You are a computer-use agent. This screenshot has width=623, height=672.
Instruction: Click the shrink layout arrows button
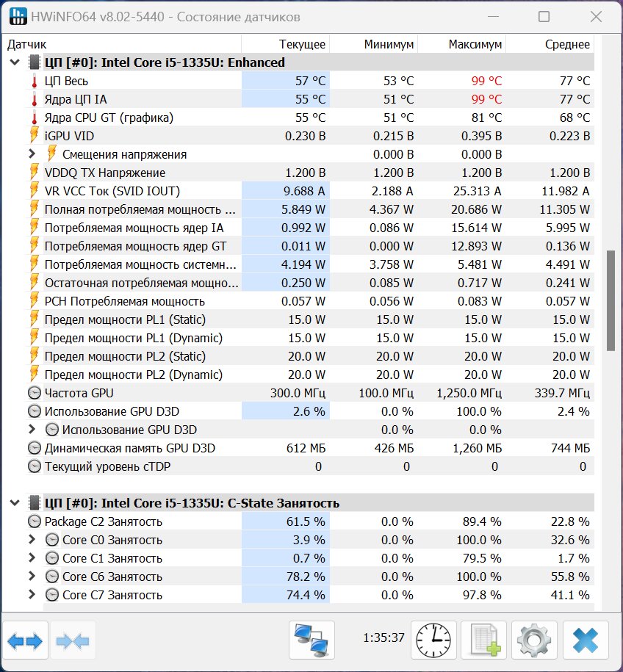tap(73, 640)
